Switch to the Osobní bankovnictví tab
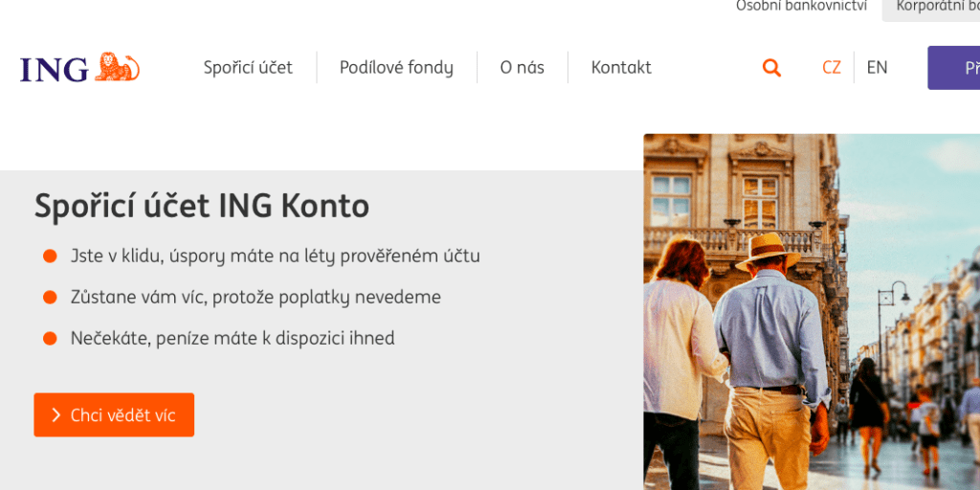 tap(801, 7)
